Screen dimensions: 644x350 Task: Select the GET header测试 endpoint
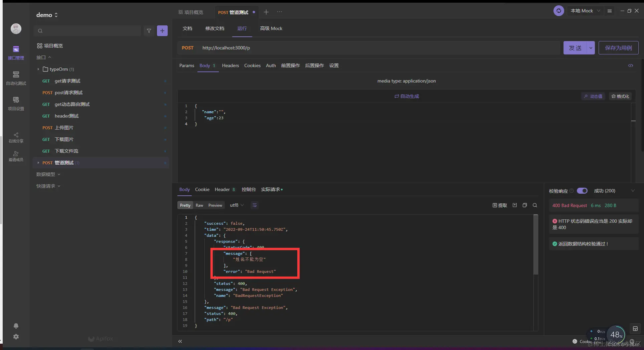click(101, 116)
